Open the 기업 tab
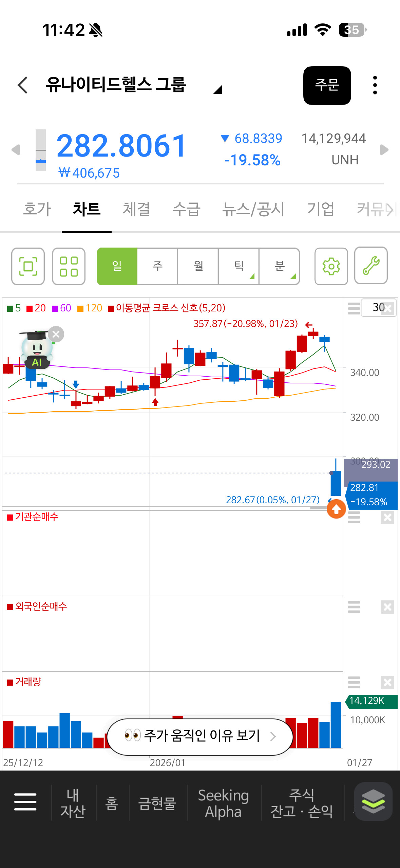The height and width of the screenshot is (868, 400). click(x=321, y=209)
